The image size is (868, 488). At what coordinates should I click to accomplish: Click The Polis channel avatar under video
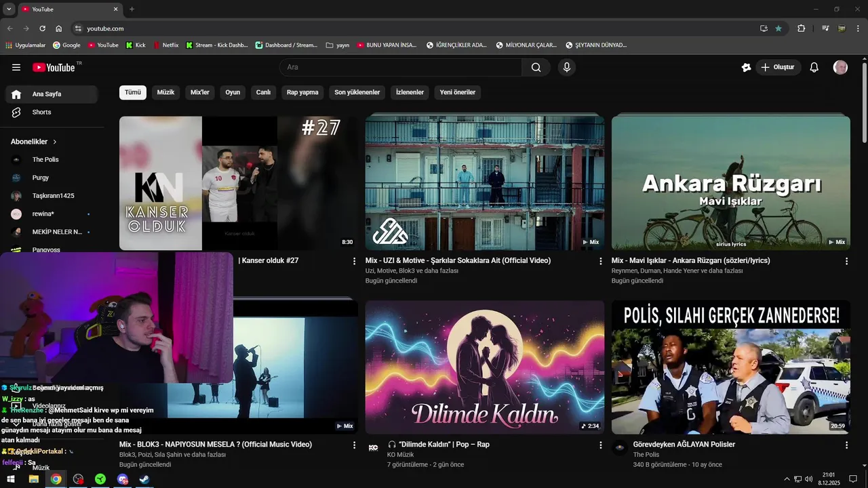click(619, 448)
